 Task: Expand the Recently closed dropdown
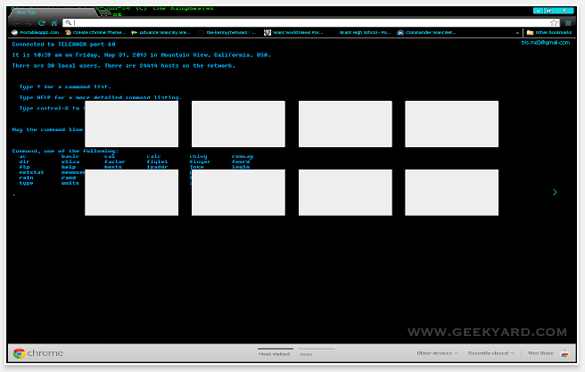pyautogui.click(x=491, y=353)
